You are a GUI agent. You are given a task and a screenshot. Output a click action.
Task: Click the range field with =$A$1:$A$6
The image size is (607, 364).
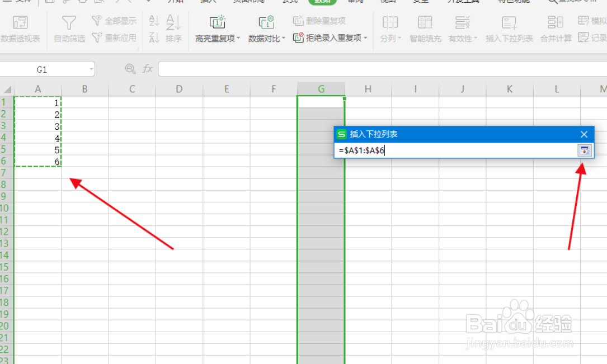[456, 150]
